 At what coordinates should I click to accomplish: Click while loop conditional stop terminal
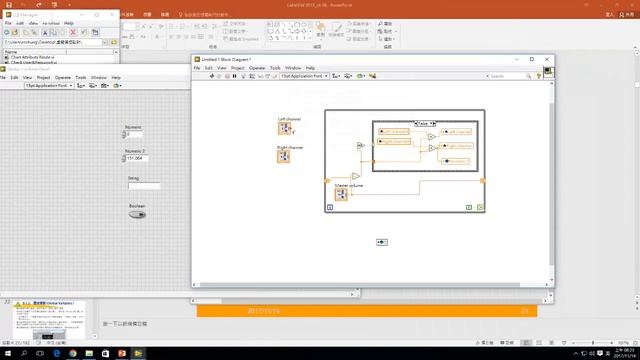pyautogui.click(x=480, y=207)
